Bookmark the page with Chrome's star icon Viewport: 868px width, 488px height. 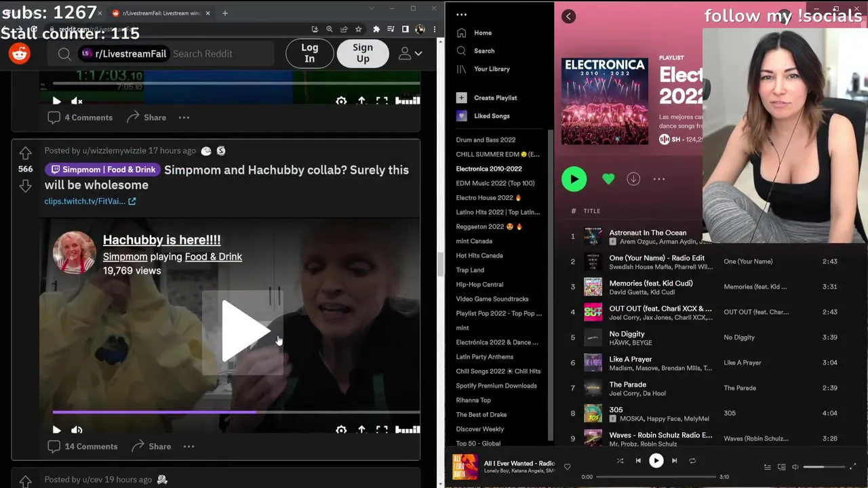pos(358,29)
